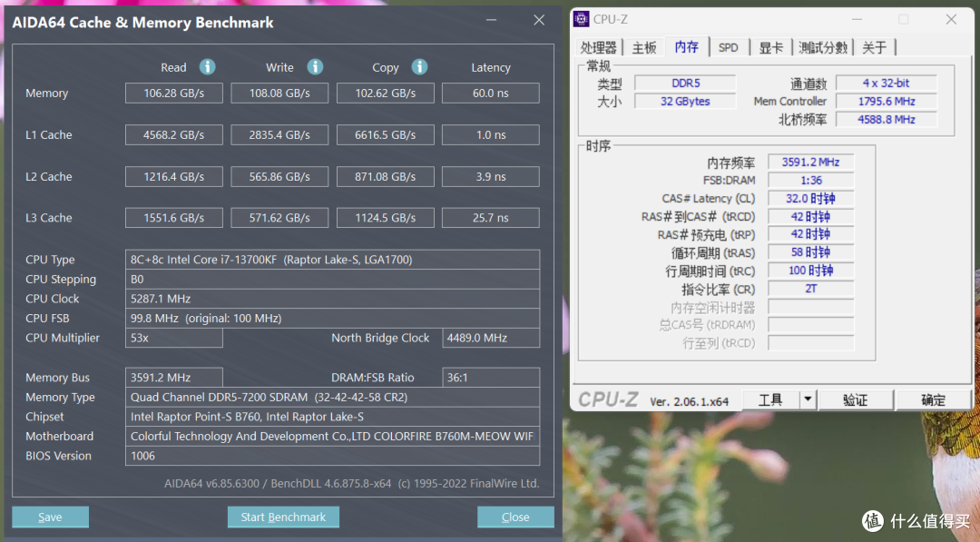Open the SPD tab in CPU-Z
Viewport: 980px width, 542px height.
click(728, 47)
